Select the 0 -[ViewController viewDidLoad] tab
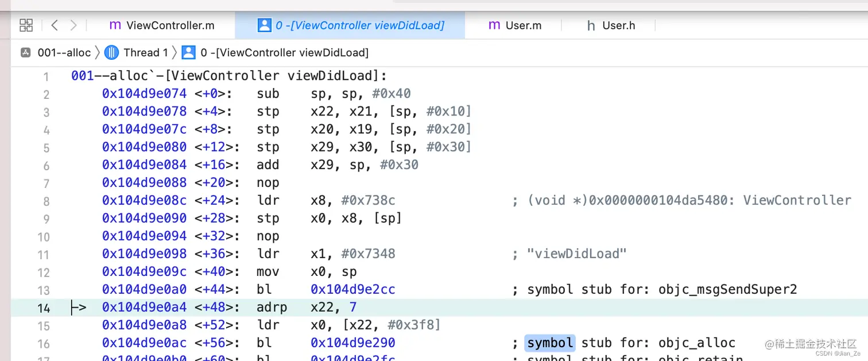The width and height of the screenshot is (868, 361). (x=350, y=25)
